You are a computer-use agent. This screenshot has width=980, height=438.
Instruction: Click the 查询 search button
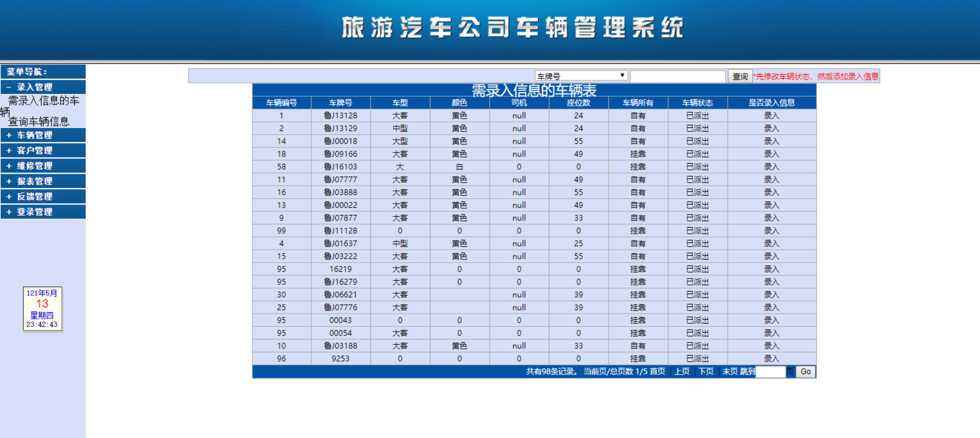[740, 76]
